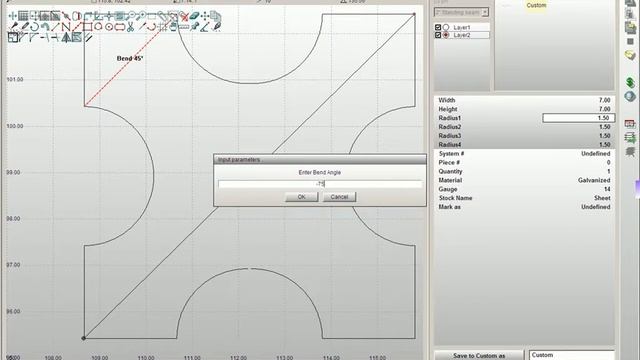This screenshot has height=360, width=640.
Task: Select the Radius2 property row
Action: click(x=524, y=127)
